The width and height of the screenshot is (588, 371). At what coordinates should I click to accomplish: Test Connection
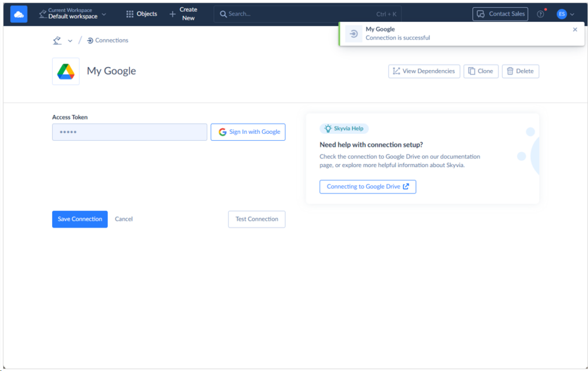257,219
